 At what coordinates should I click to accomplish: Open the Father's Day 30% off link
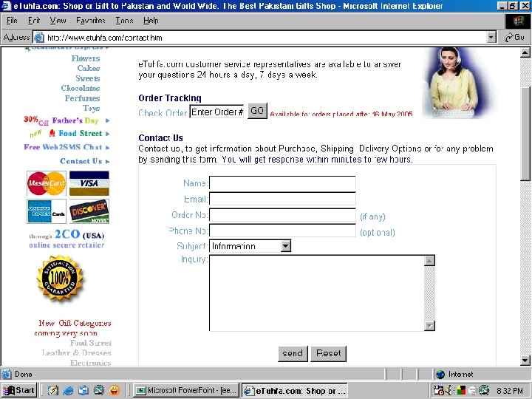coord(66,120)
